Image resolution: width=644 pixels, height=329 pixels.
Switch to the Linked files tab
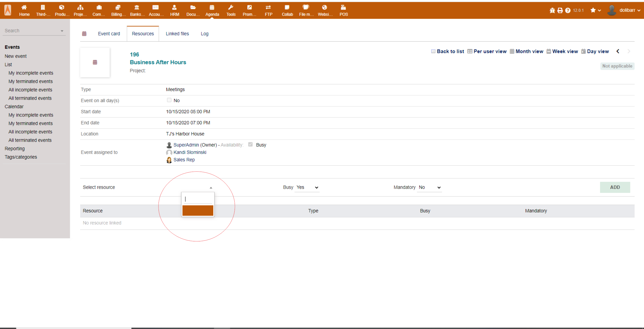[x=177, y=34]
